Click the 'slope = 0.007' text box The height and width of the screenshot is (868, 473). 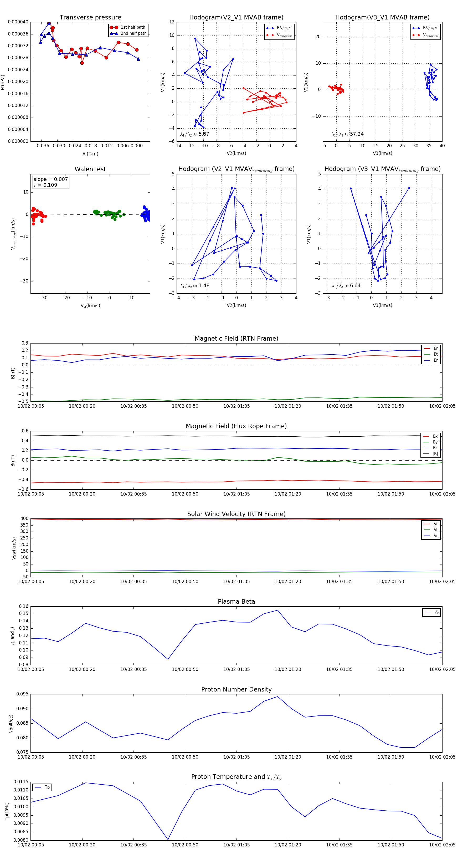[51, 179]
